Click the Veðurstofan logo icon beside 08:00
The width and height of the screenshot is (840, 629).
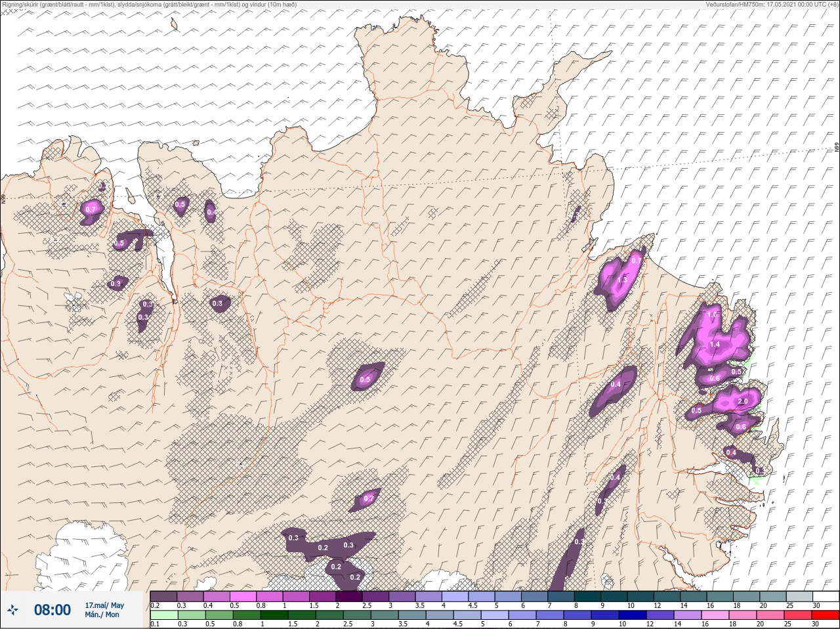coord(14,610)
